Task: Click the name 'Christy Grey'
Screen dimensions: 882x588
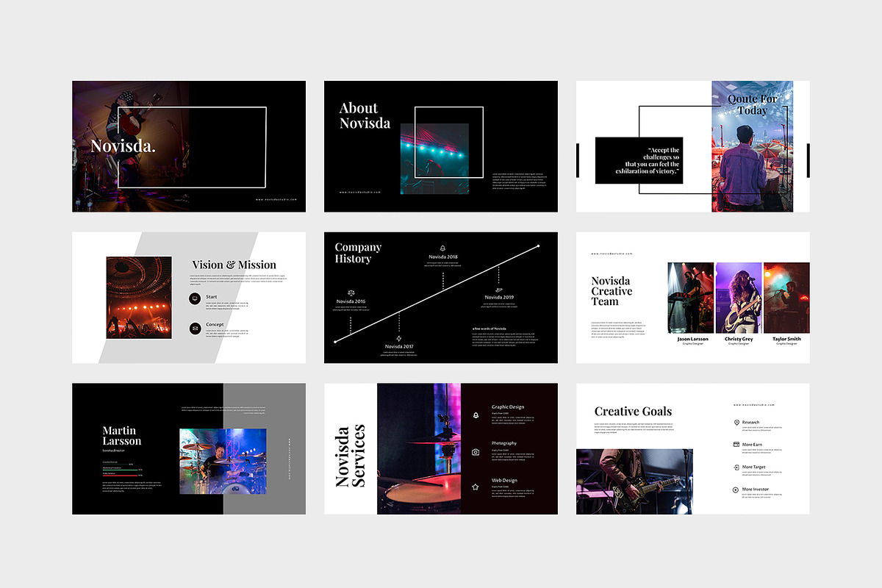Action: [739, 339]
